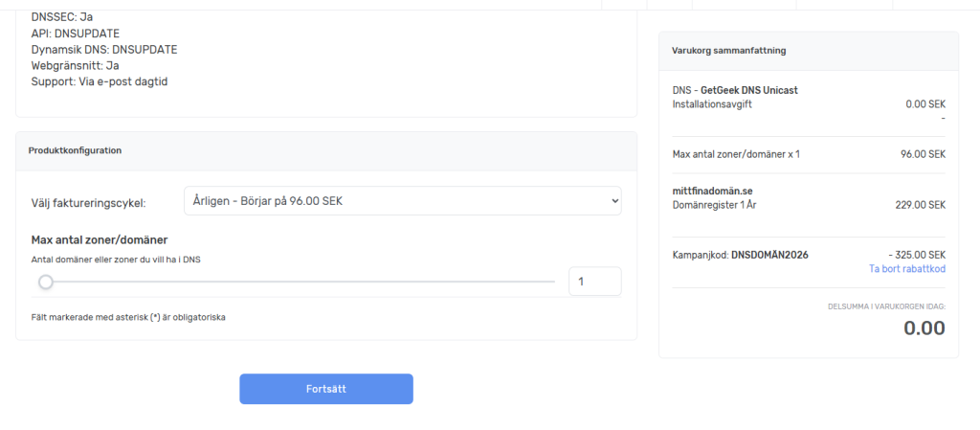Click the middle of the zones slider track
Image resolution: width=980 pixels, height=430 pixels.
(300, 282)
